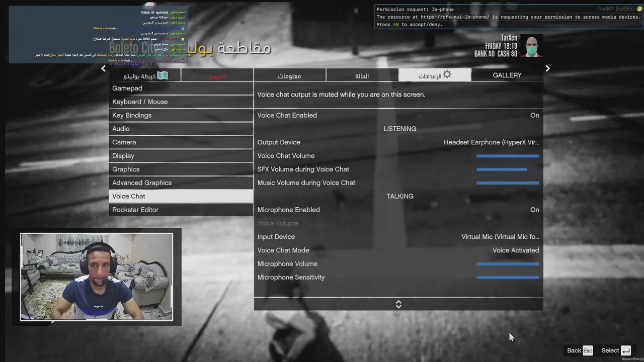
Task: Change the Input Device Virtual Mic value
Action: coord(500,237)
